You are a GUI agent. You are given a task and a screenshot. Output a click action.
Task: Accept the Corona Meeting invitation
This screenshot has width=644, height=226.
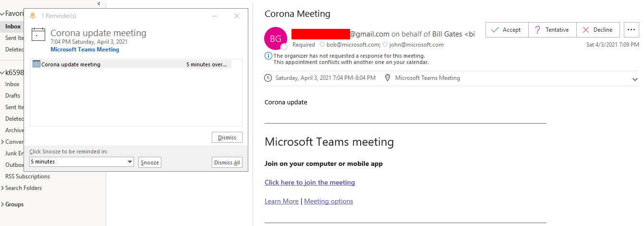point(507,30)
